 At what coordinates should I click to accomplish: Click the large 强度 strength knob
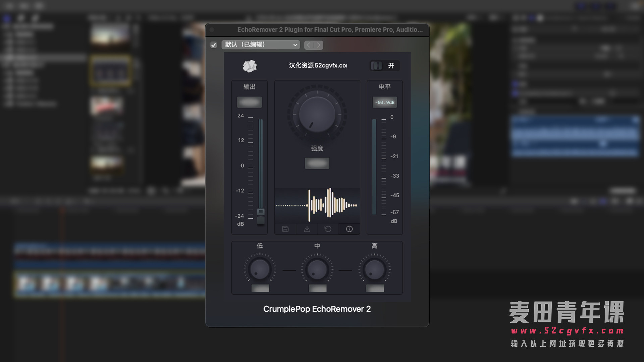click(317, 114)
